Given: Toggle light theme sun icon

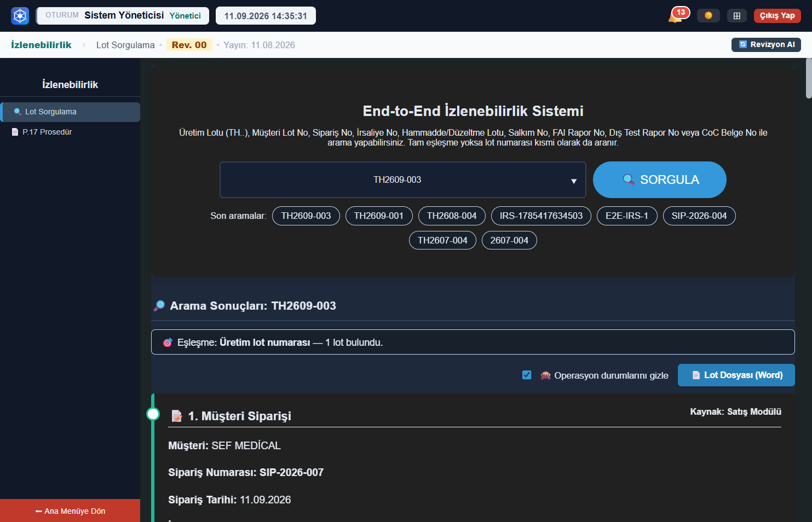Looking at the screenshot, I should click(x=709, y=16).
